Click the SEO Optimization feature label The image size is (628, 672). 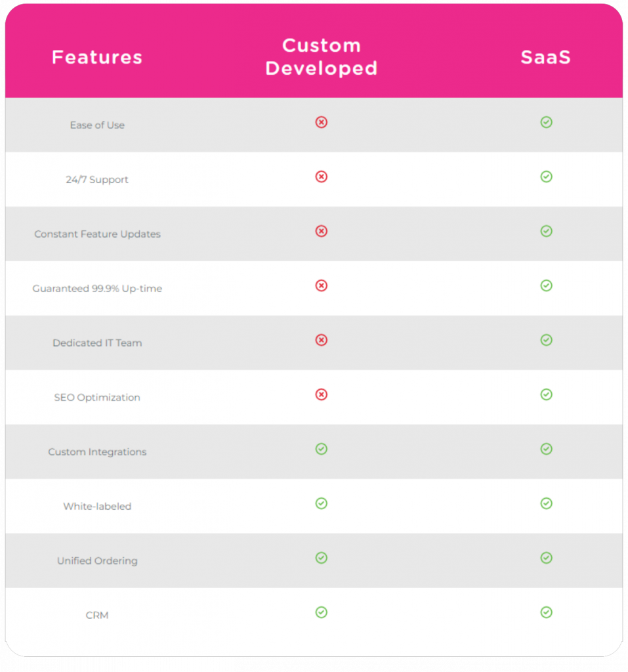97,398
